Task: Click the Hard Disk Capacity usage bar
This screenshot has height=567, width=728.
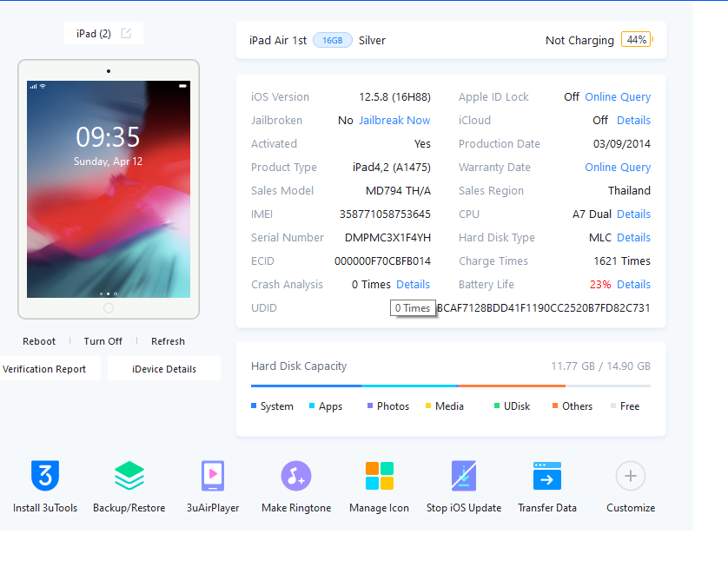Action: coord(450,386)
